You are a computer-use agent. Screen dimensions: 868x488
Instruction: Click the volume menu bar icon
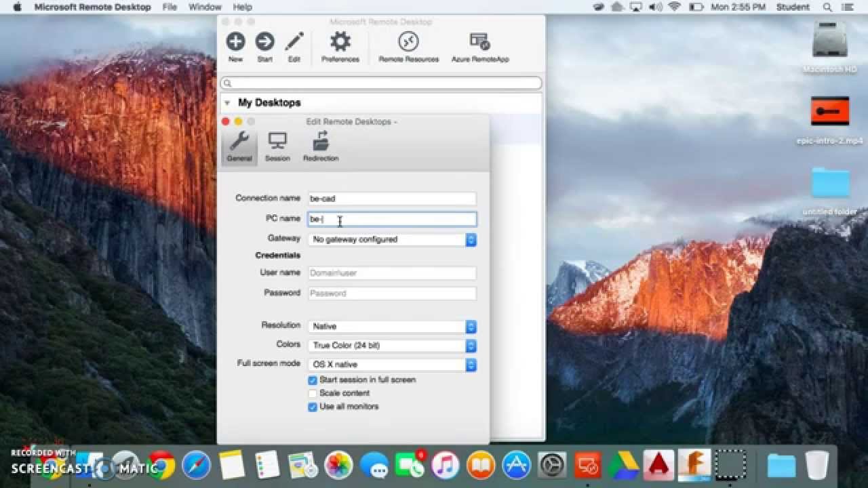coord(655,7)
